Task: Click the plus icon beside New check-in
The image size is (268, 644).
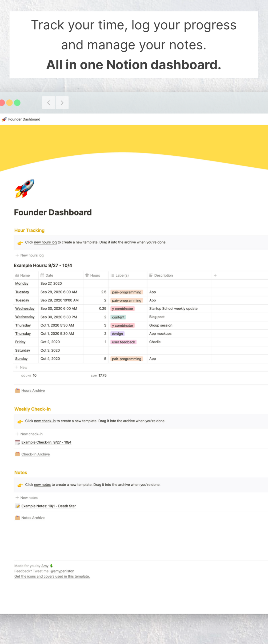Action: (17, 434)
